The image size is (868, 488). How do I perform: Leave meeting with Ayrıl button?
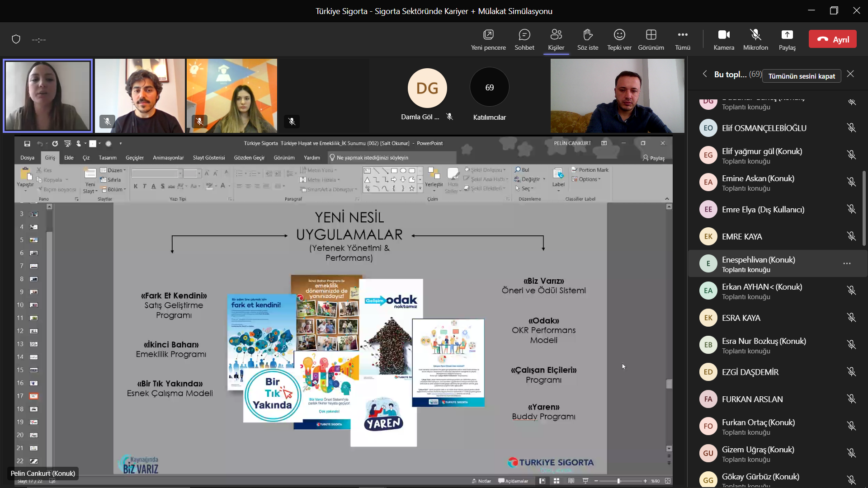(x=833, y=39)
